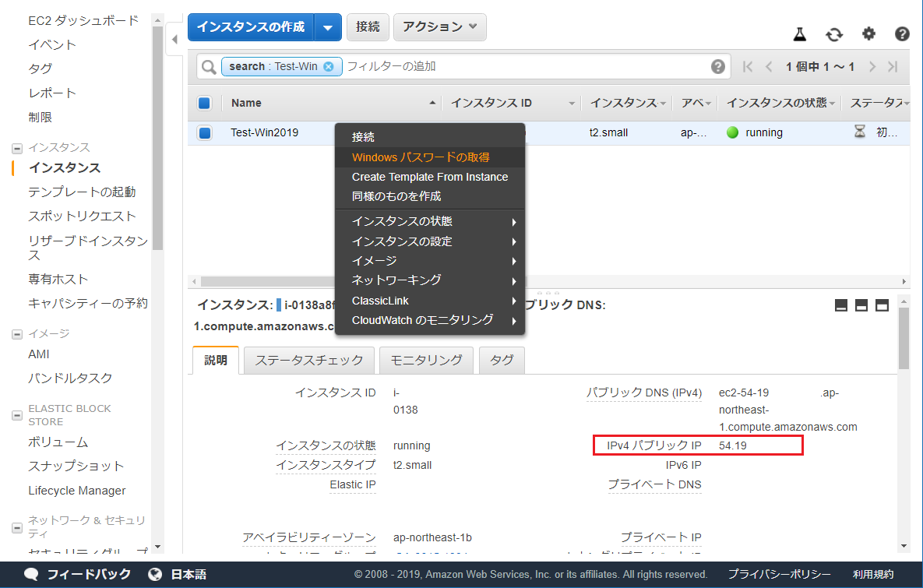Screen dimensions: 923x588
Task: Check the Test-Win2019 instance row checkbox
Action: 204,132
